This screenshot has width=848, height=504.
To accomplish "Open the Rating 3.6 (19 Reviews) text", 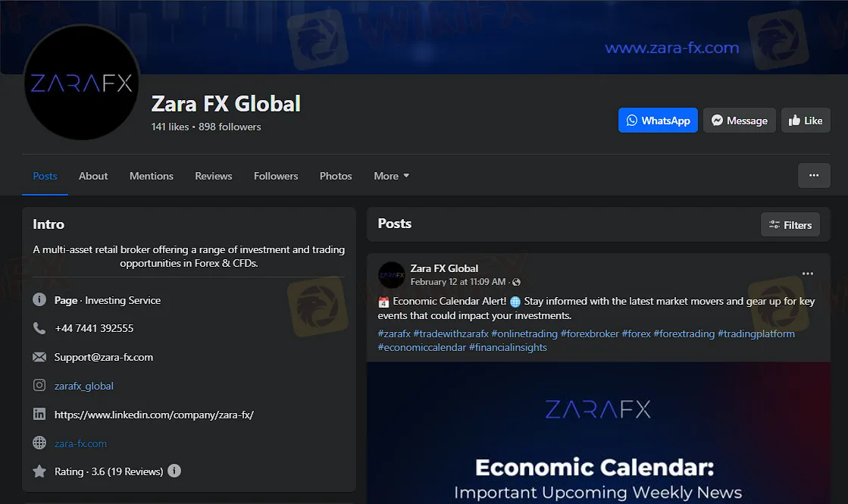I will click(x=108, y=471).
